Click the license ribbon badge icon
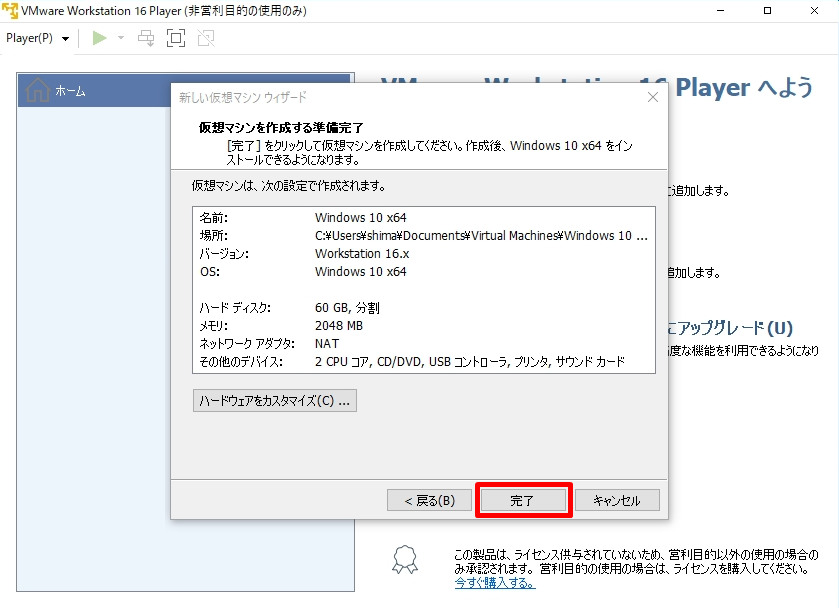Image resolution: width=839 pixels, height=608 pixels. click(x=405, y=560)
